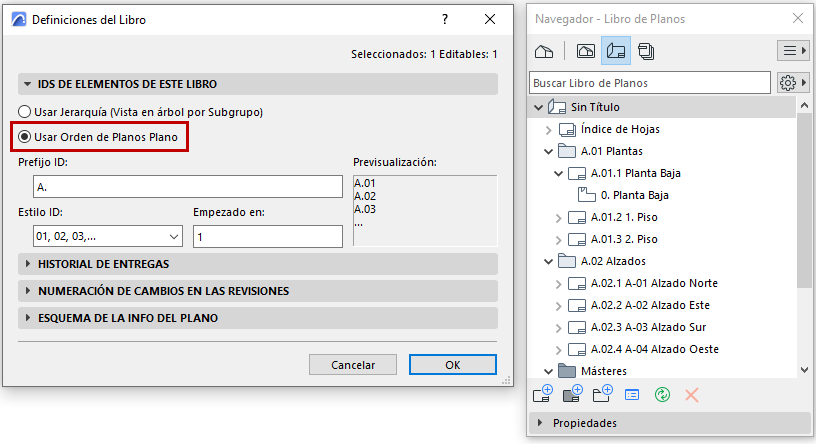
Task: Open Project Map view in Navigator
Action: pyautogui.click(x=544, y=51)
